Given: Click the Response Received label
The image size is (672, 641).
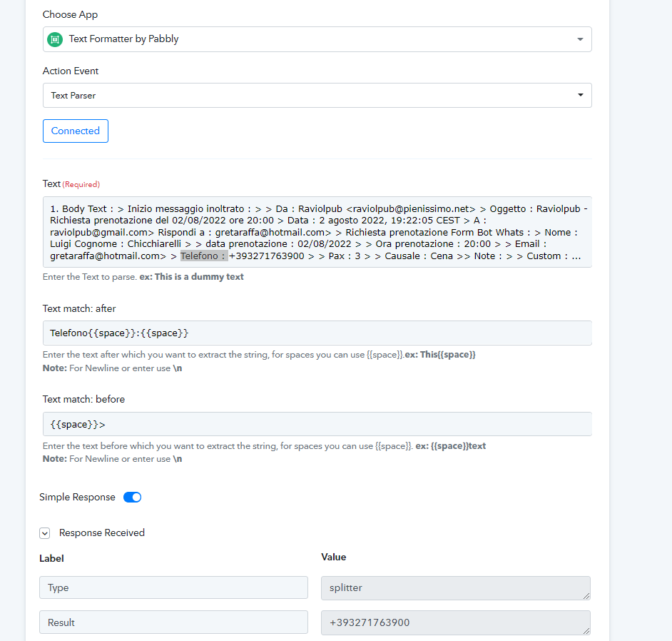Looking at the screenshot, I should pos(102,533).
